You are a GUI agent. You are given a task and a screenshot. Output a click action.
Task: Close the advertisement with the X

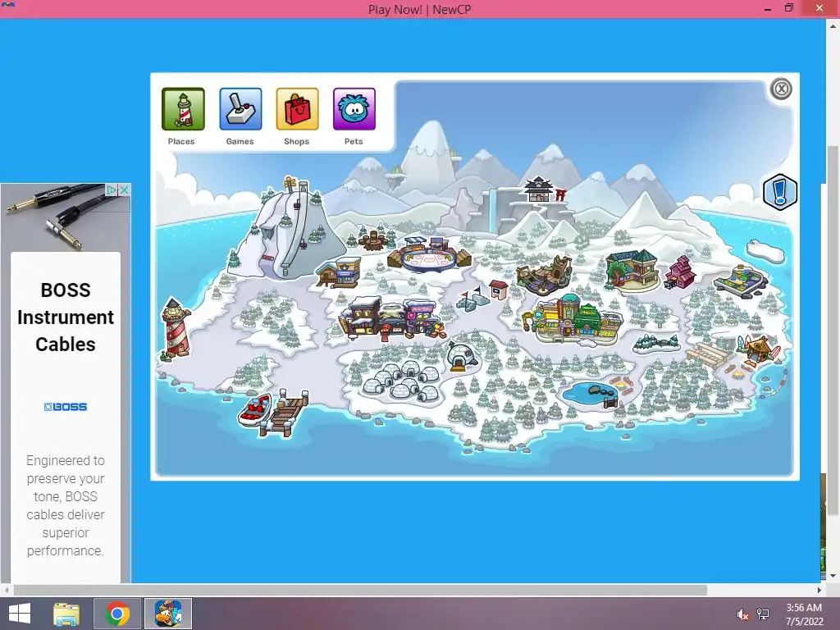point(125,189)
